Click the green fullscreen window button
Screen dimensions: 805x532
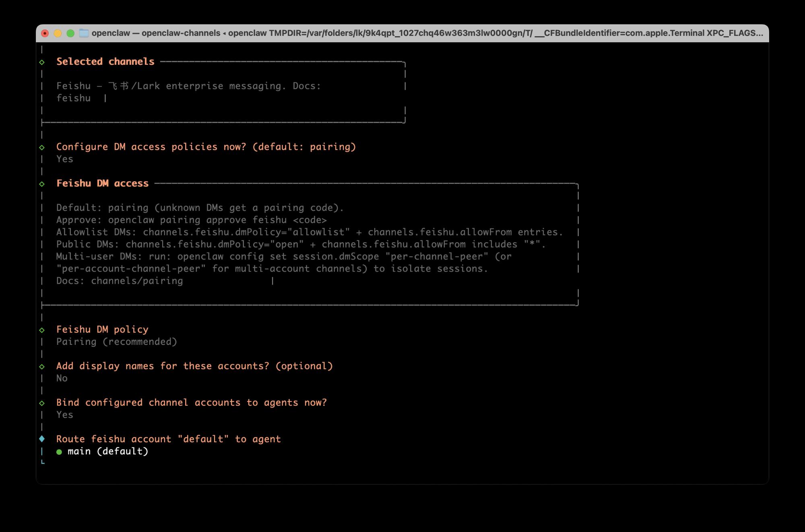click(x=70, y=33)
